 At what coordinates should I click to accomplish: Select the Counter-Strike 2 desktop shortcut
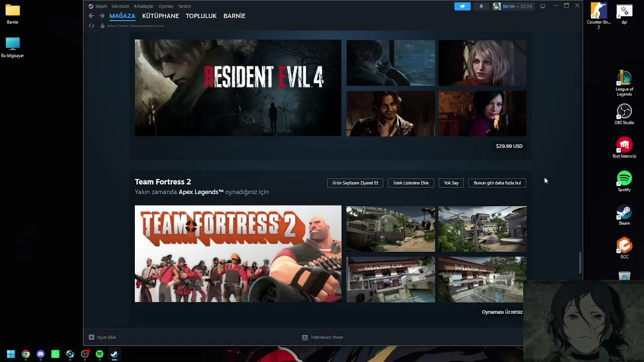pyautogui.click(x=599, y=16)
